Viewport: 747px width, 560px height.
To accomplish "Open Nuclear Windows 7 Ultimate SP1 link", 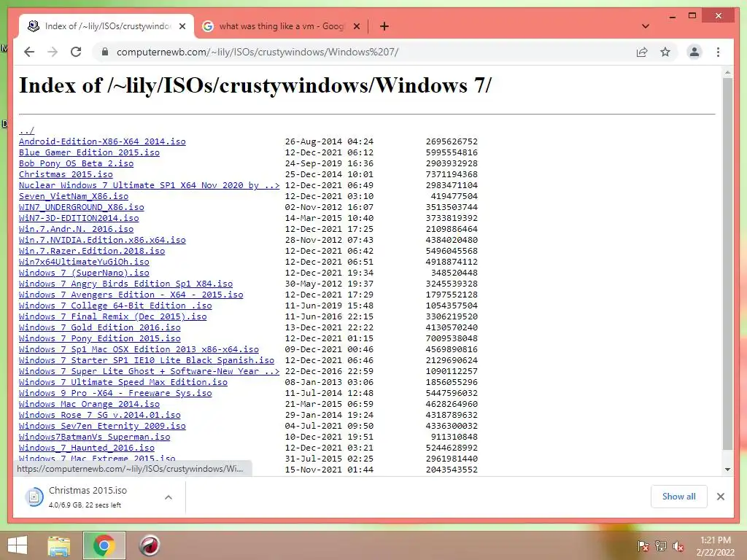I will [149, 185].
